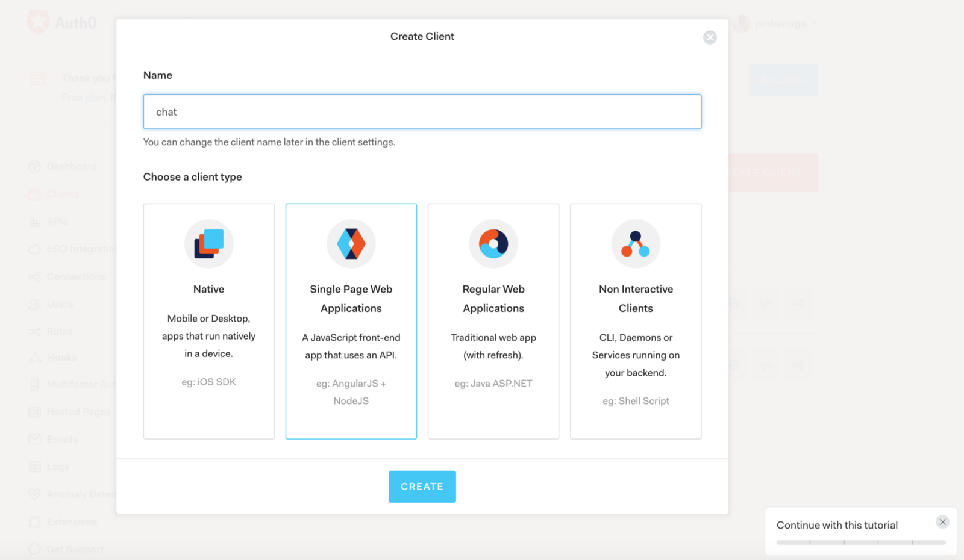
Task: Choose the Non Interactive Clients title
Action: click(x=636, y=299)
